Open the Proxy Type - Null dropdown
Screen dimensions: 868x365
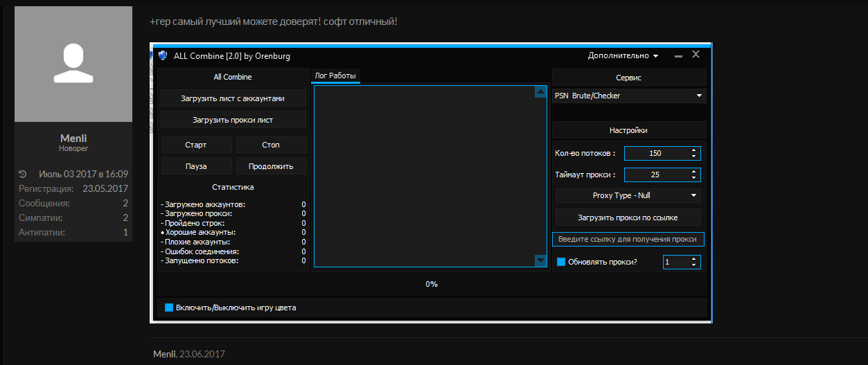[x=628, y=195]
